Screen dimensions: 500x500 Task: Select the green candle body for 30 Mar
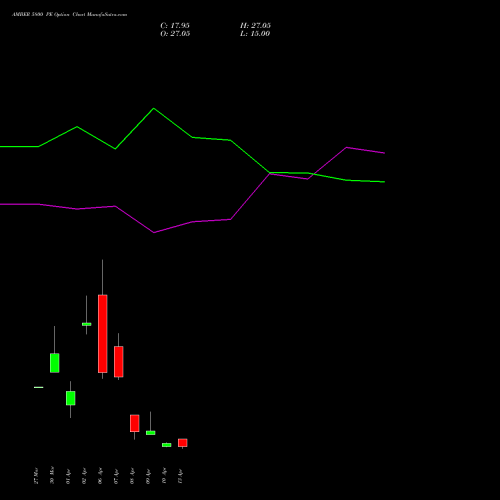(55, 363)
